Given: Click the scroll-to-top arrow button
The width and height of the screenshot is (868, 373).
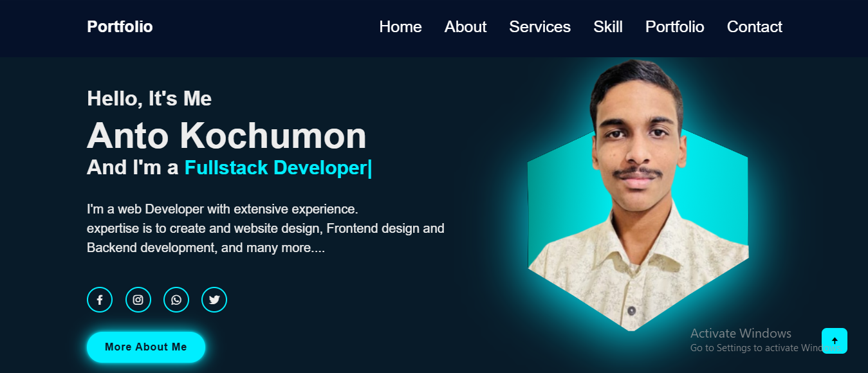Looking at the screenshot, I should click(x=835, y=341).
